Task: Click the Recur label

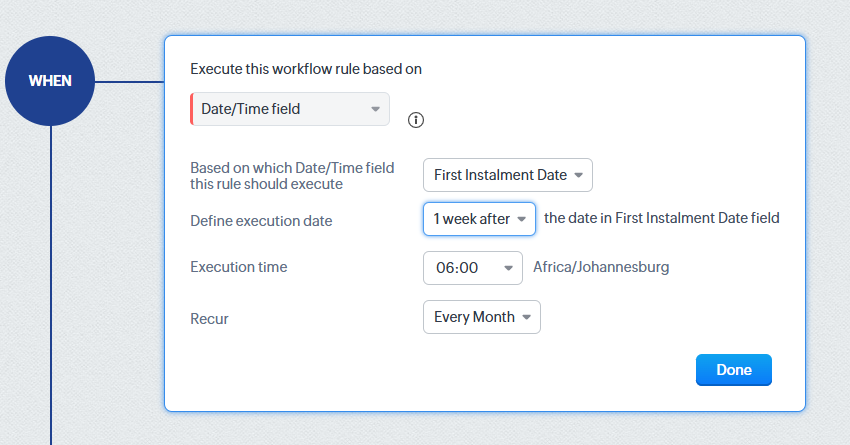Action: (x=209, y=319)
